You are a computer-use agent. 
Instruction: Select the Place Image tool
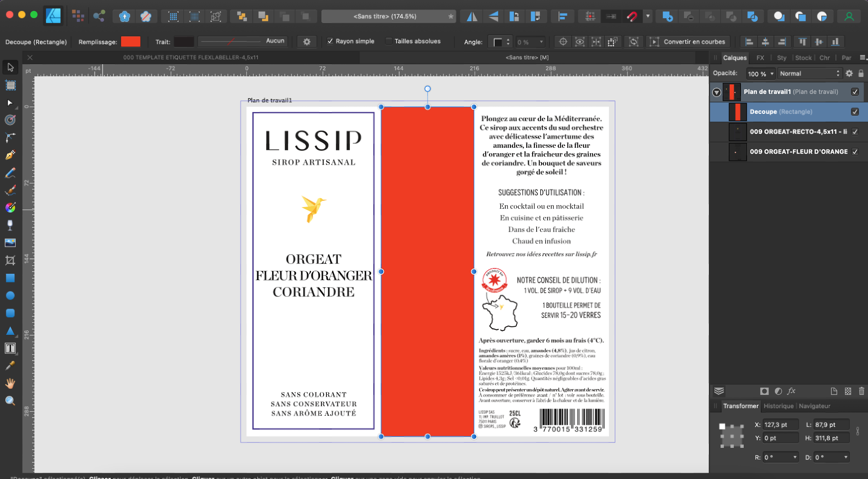click(10, 243)
